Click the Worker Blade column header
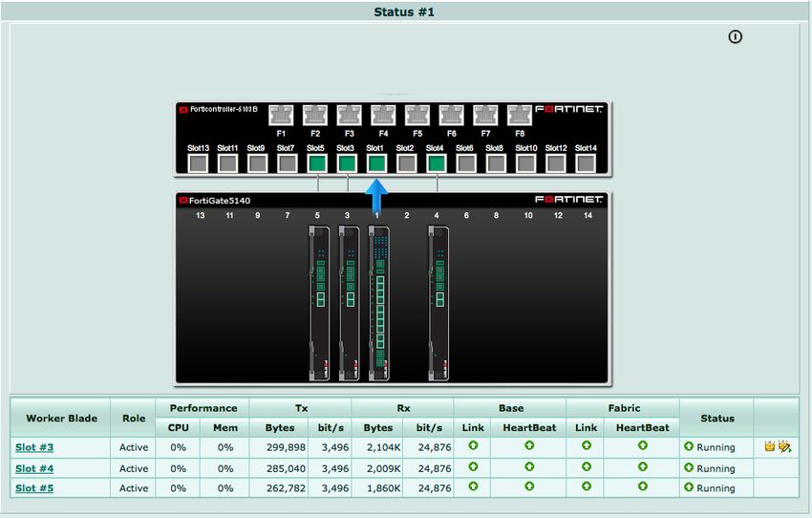Image resolution: width=812 pixels, height=518 pixels. pyautogui.click(x=61, y=418)
